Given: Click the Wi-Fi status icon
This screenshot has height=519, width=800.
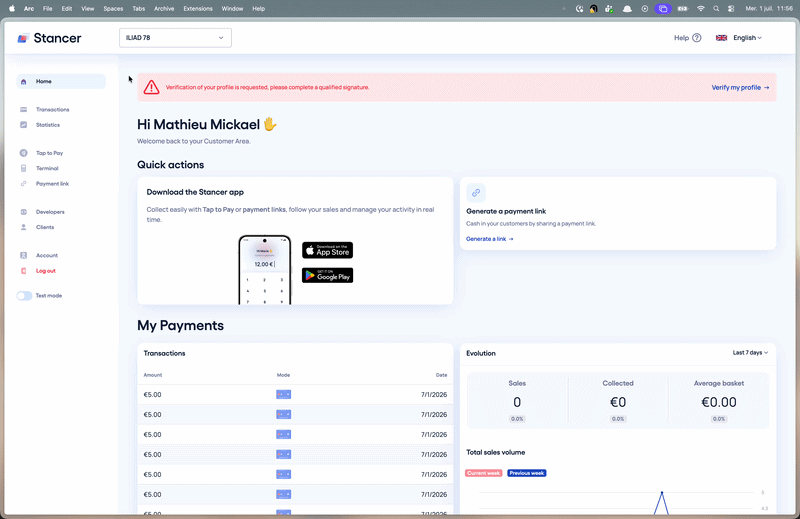Looking at the screenshot, I should [x=701, y=9].
